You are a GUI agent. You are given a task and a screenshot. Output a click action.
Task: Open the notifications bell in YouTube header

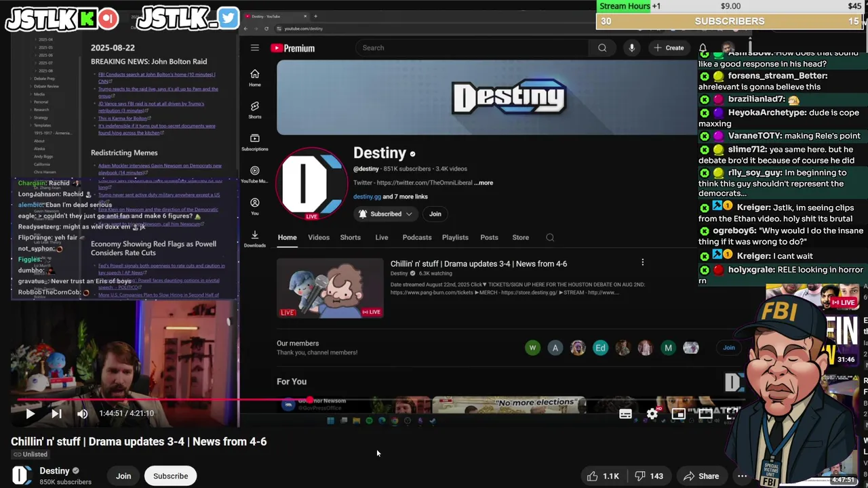tap(703, 48)
